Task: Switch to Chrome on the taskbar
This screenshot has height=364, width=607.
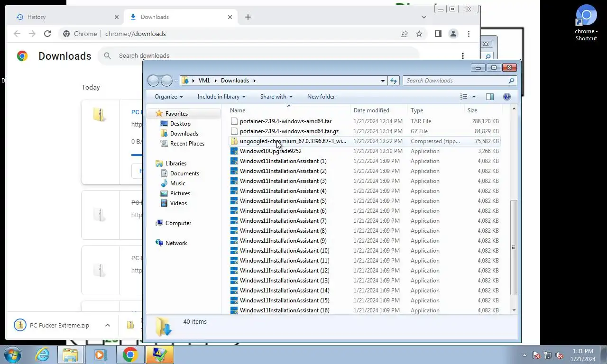Action: pos(130,355)
